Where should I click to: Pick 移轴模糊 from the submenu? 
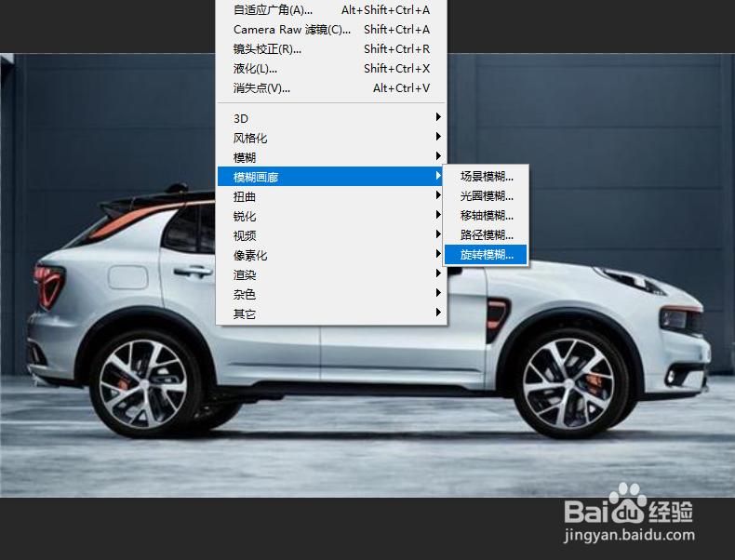coord(486,216)
